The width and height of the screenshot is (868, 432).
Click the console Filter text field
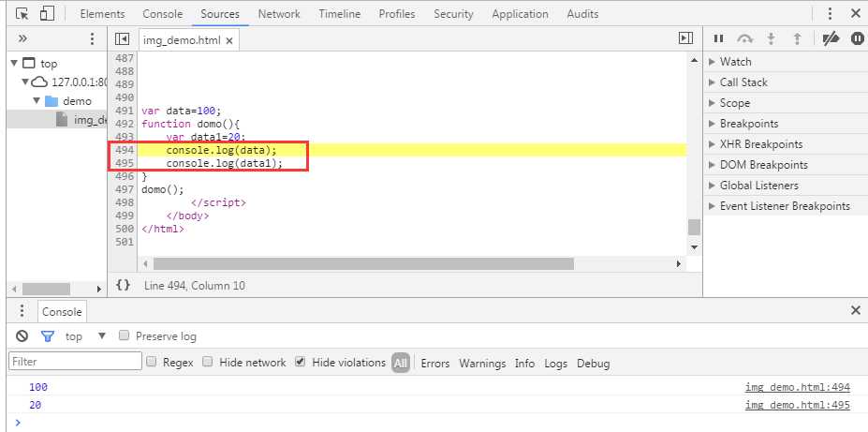coord(75,362)
